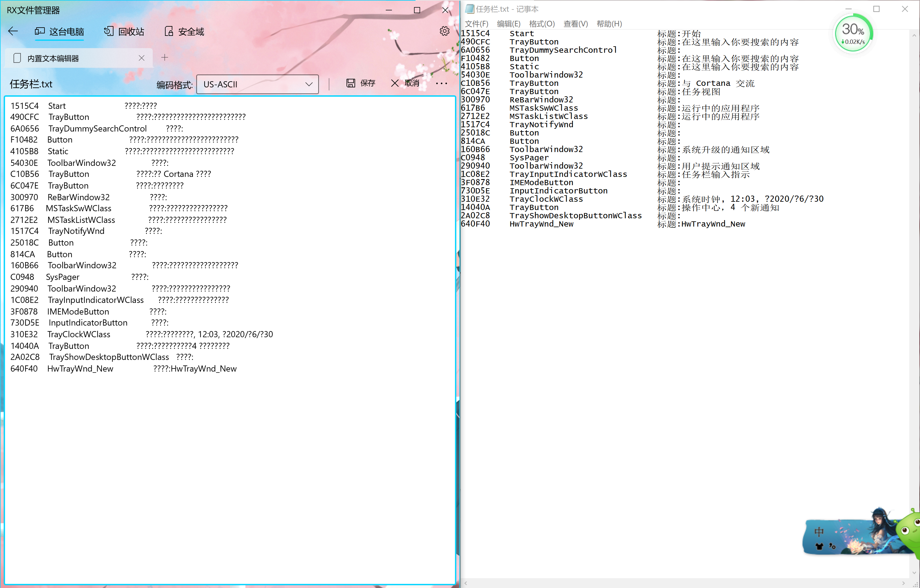Click the + to open a new editor tab
This screenshot has height=588, width=920.
(x=165, y=57)
